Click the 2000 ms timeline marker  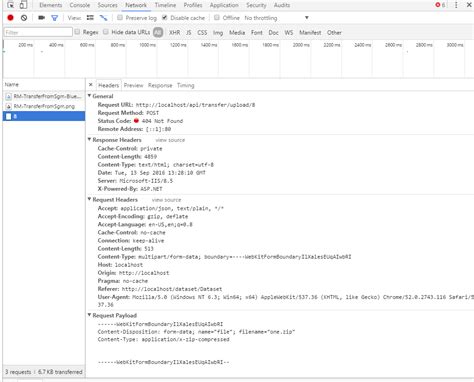(x=301, y=45)
